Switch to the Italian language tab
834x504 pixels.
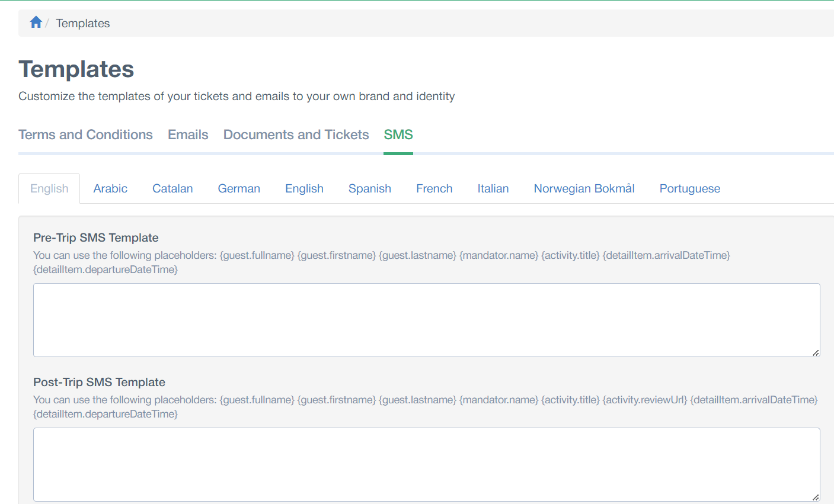coord(493,188)
